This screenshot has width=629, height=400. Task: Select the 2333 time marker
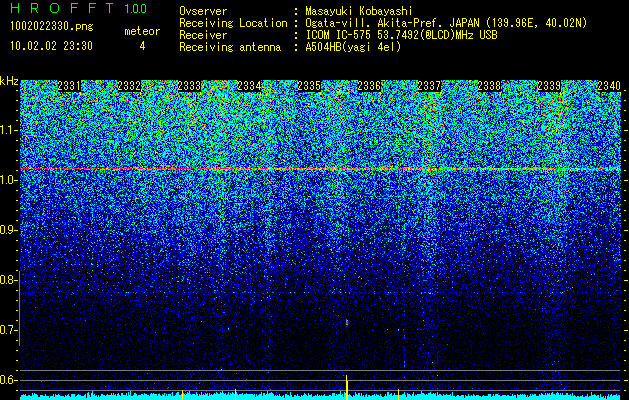click(x=189, y=86)
